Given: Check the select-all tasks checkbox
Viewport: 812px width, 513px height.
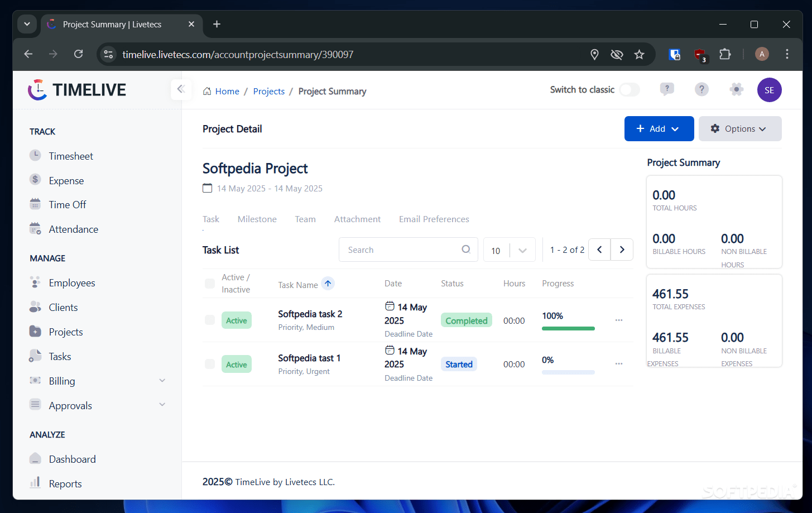Looking at the screenshot, I should [210, 284].
